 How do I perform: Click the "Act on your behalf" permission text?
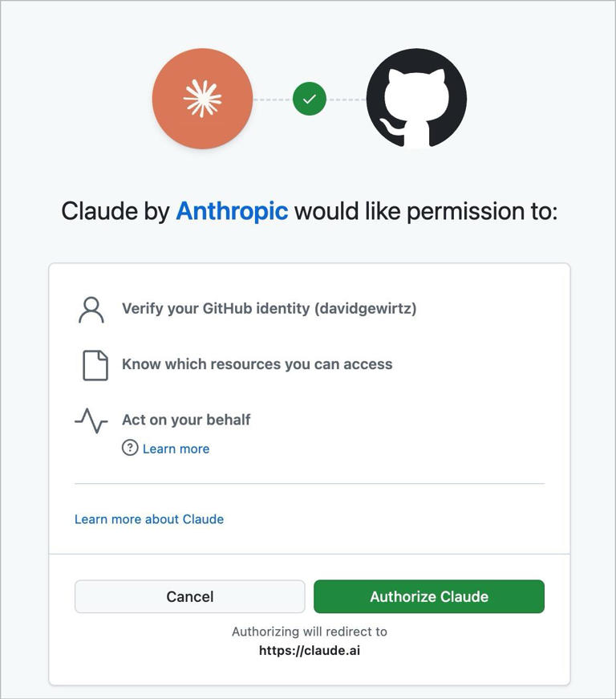[186, 420]
